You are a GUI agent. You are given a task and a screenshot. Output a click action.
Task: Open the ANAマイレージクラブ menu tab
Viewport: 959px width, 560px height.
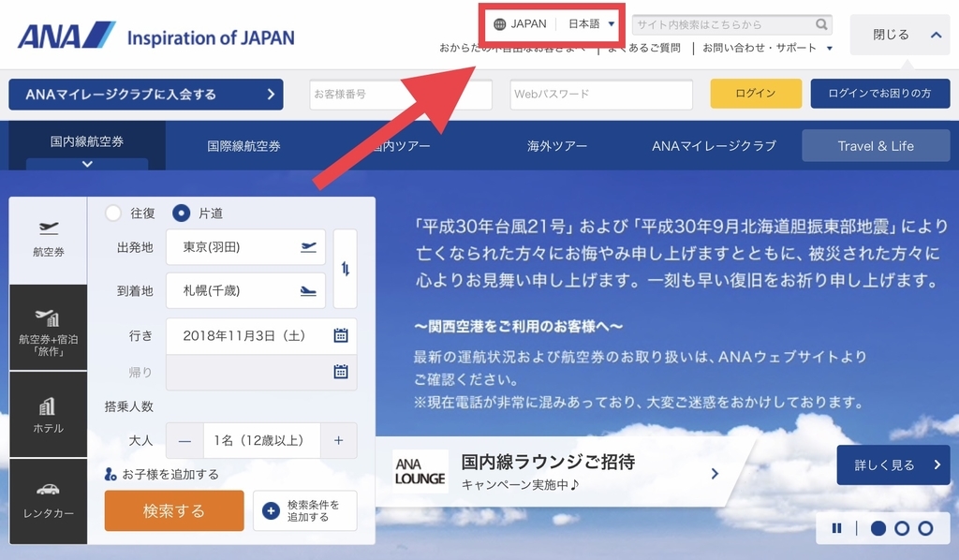tap(714, 146)
